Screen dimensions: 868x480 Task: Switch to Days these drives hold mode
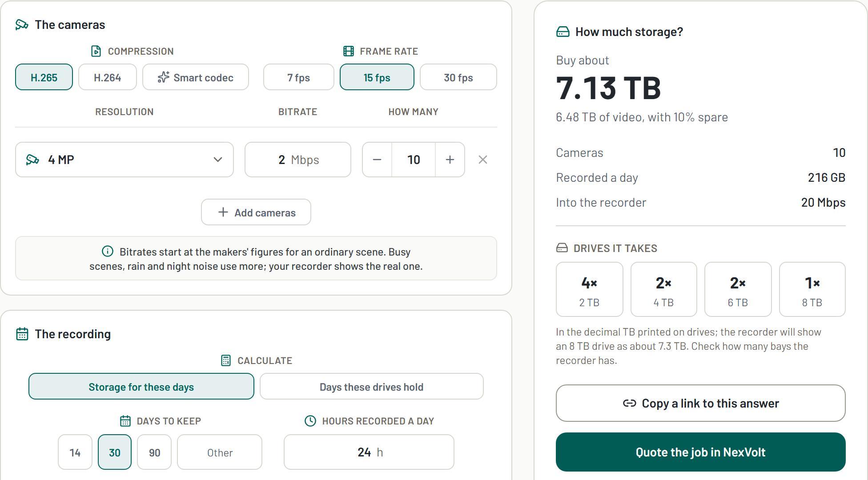(372, 386)
